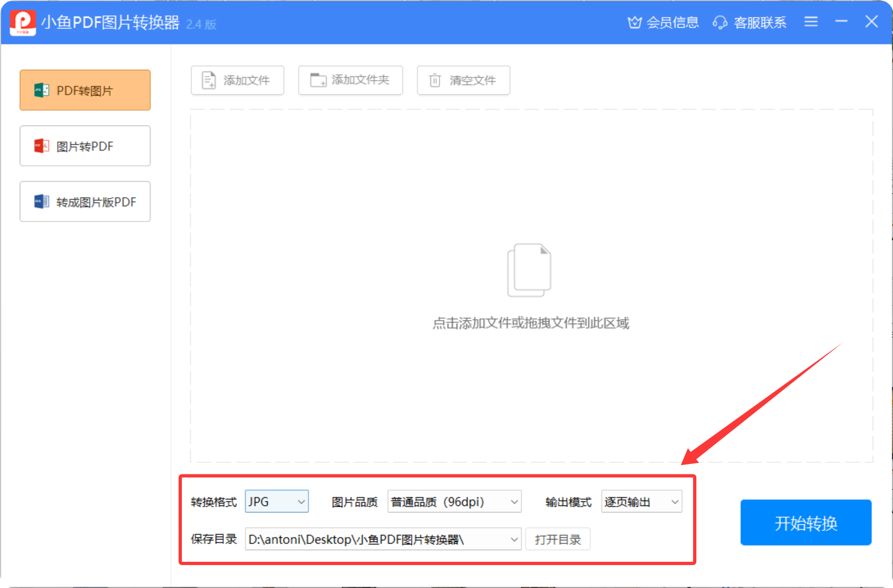
Task: Switch to the 图片转PDF tab
Action: click(x=85, y=146)
